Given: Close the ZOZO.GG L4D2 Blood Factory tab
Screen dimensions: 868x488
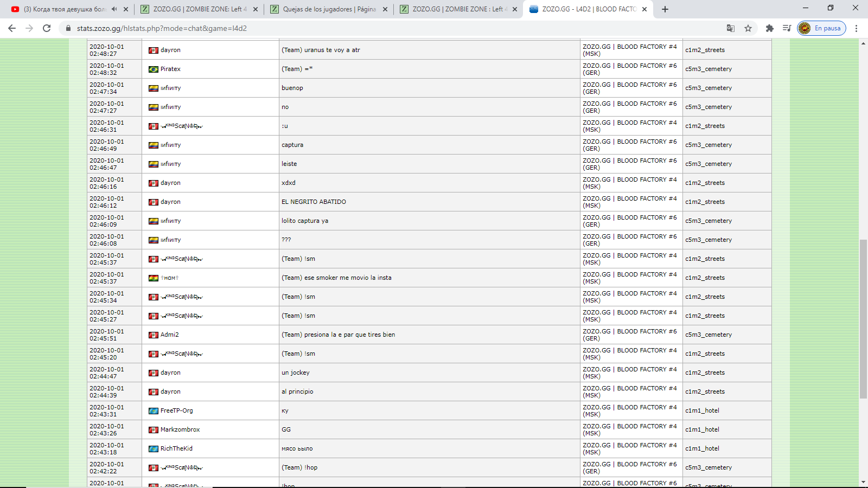Looking at the screenshot, I should click(x=644, y=9).
